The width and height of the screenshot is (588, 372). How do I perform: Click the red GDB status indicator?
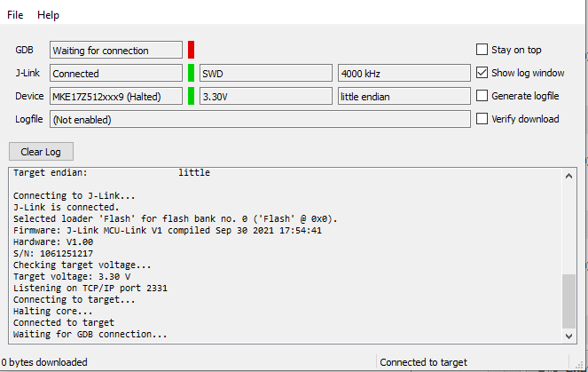(x=191, y=50)
